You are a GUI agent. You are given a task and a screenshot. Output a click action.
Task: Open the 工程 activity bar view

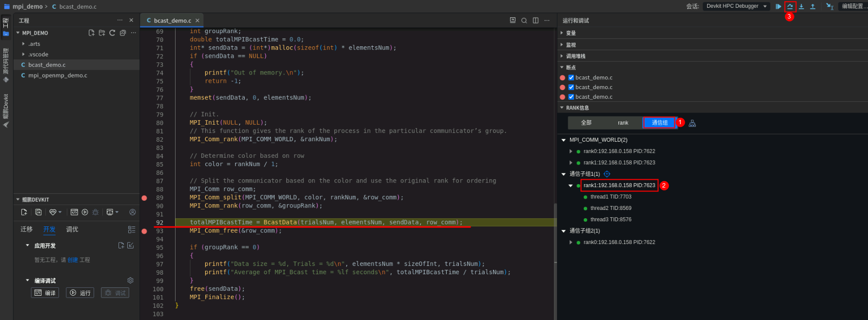[x=6, y=27]
